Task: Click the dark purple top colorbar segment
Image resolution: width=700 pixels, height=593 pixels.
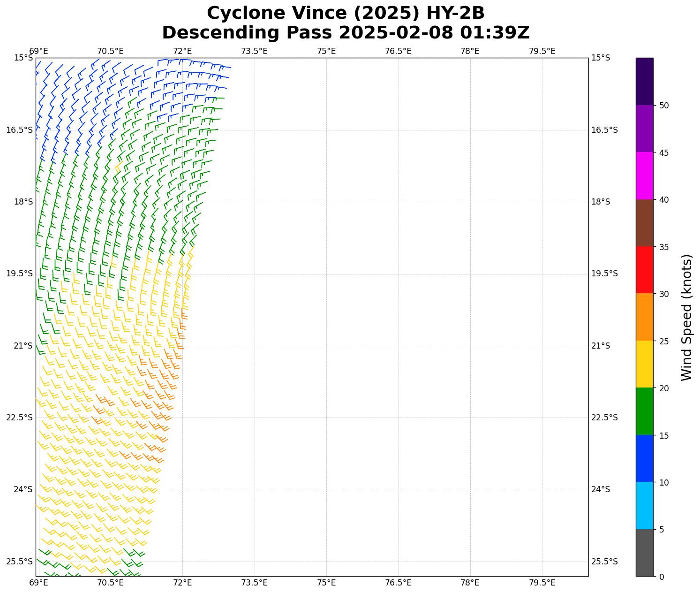Action: 645,81
